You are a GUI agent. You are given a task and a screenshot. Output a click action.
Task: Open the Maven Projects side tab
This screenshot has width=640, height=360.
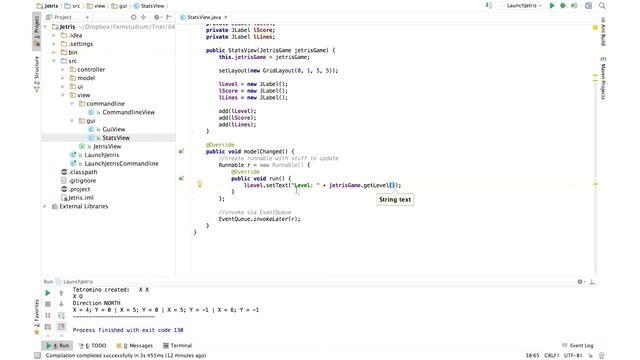tap(603, 78)
